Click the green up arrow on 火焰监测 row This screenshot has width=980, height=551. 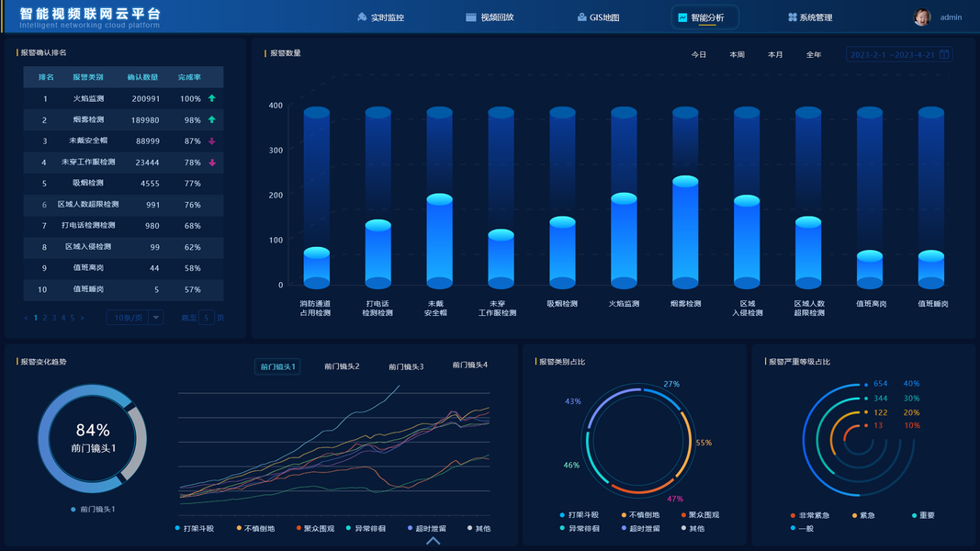pos(212,98)
